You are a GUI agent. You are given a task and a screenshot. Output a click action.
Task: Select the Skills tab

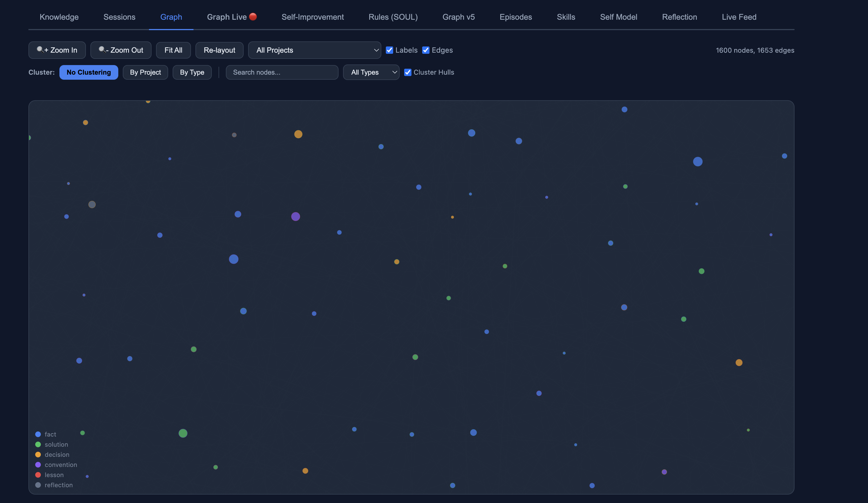566,17
